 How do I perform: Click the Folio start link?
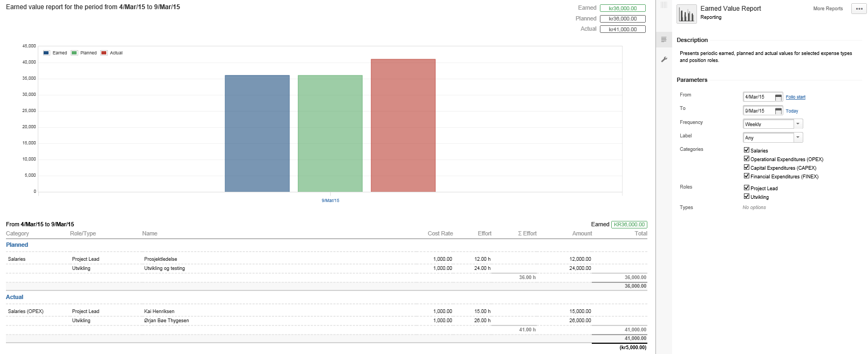tap(795, 97)
